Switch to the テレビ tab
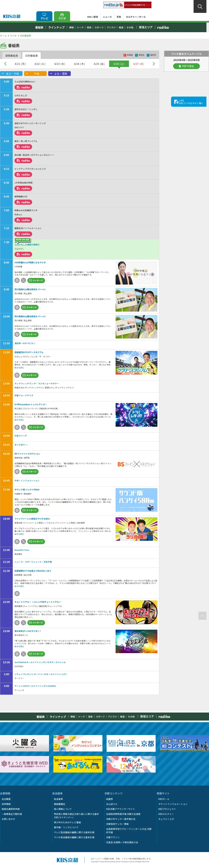 (x=44, y=16)
